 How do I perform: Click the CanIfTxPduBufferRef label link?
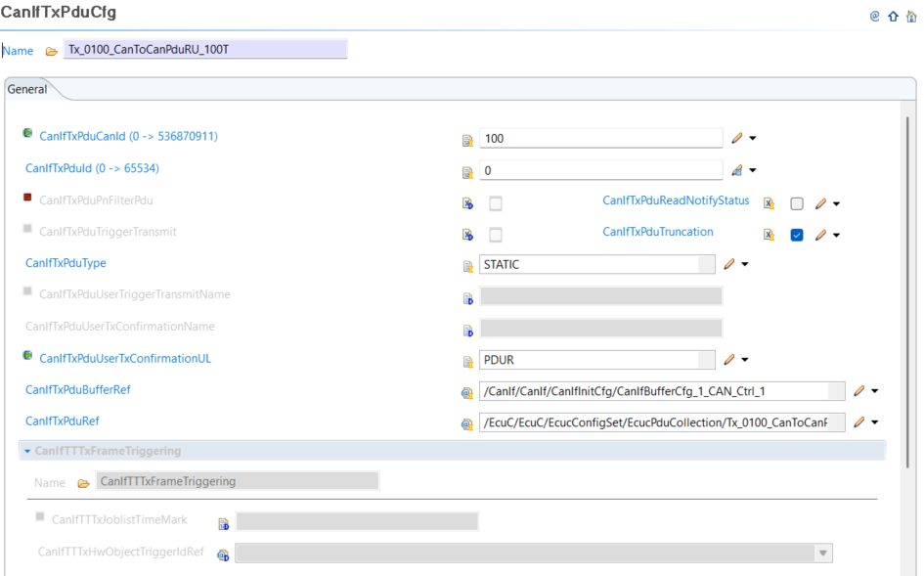[77, 389]
